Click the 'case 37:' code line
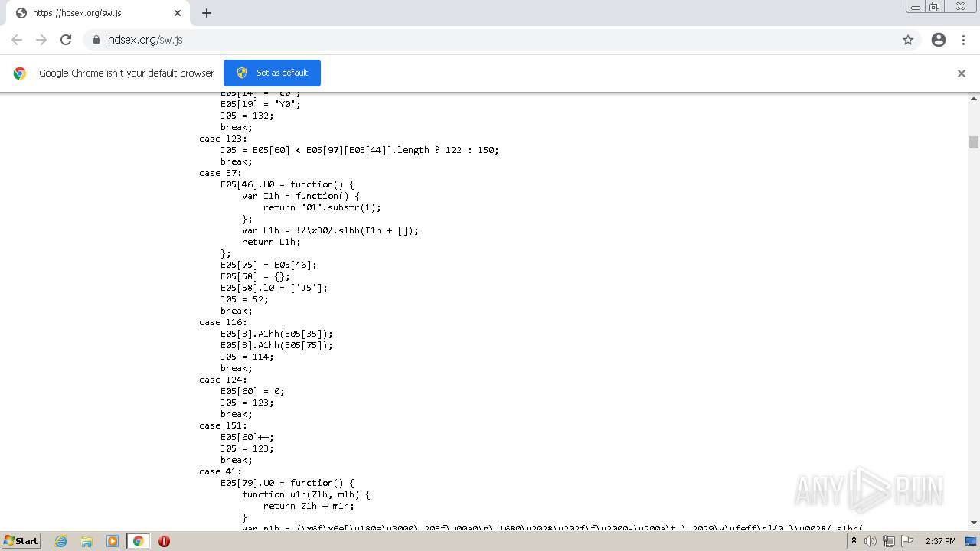This screenshot has width=980, height=551. (220, 173)
